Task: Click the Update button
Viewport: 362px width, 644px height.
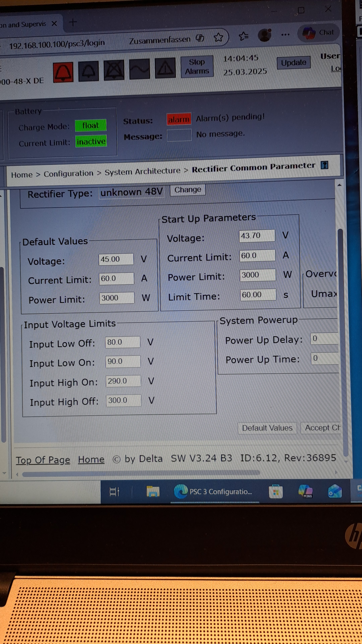Action: tap(293, 63)
